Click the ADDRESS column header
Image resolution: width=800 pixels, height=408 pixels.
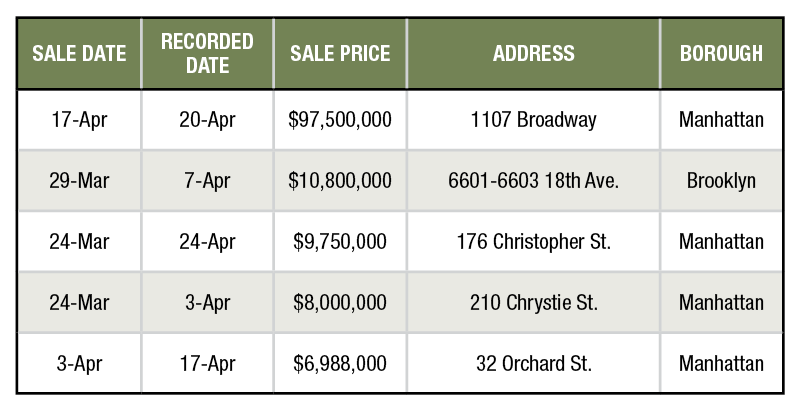click(533, 54)
